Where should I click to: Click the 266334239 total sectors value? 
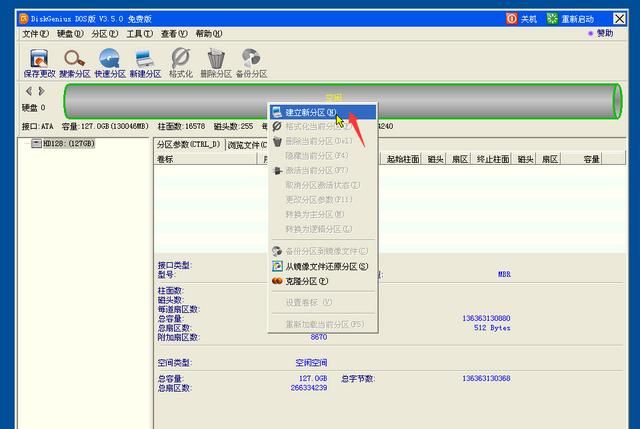point(309,388)
